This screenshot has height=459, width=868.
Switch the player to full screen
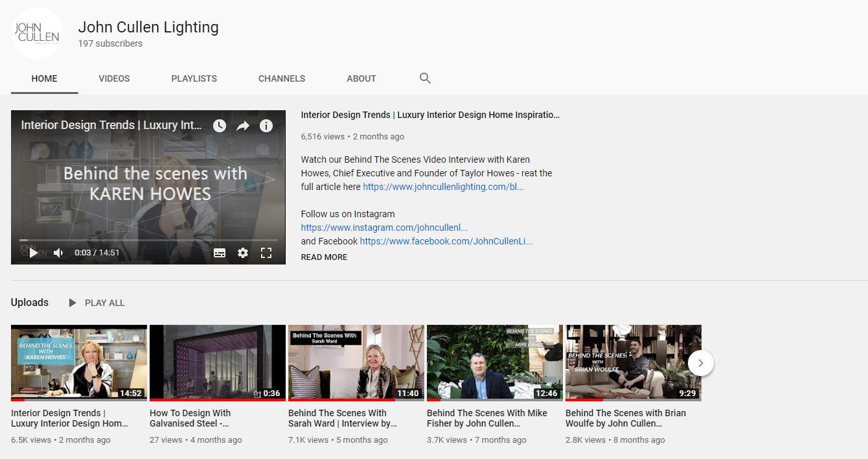click(x=266, y=253)
